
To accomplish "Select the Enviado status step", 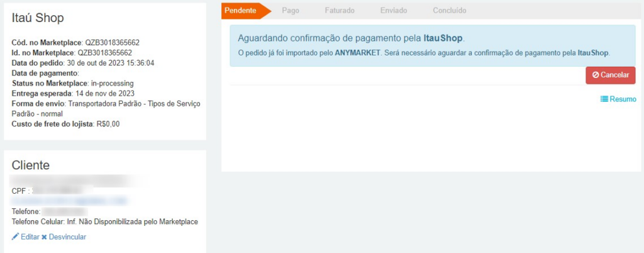I will pyautogui.click(x=394, y=11).
